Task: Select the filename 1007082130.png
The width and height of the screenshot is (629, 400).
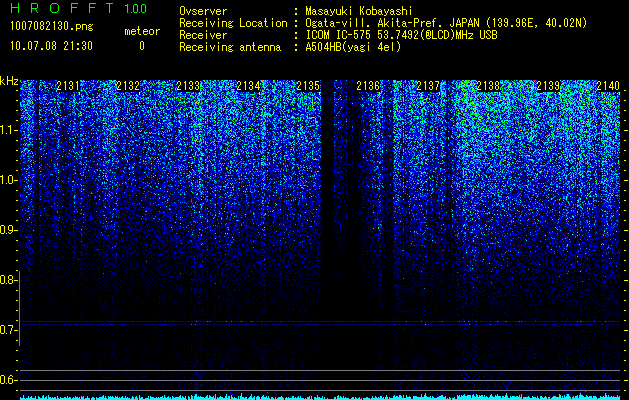Action: (x=52, y=27)
